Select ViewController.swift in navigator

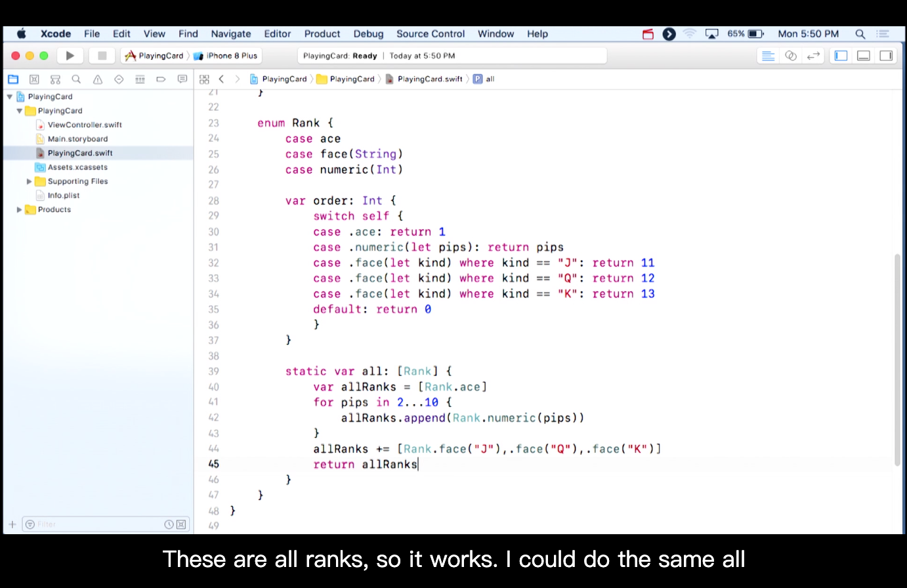(85, 125)
